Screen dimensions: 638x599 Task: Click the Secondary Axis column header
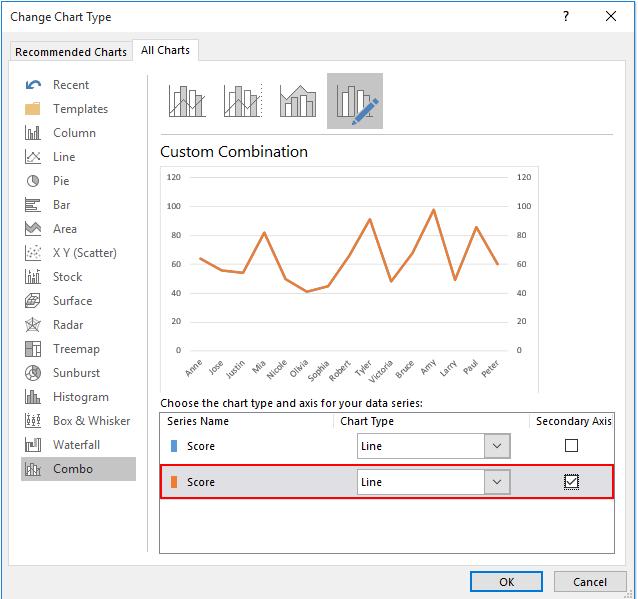(x=573, y=421)
